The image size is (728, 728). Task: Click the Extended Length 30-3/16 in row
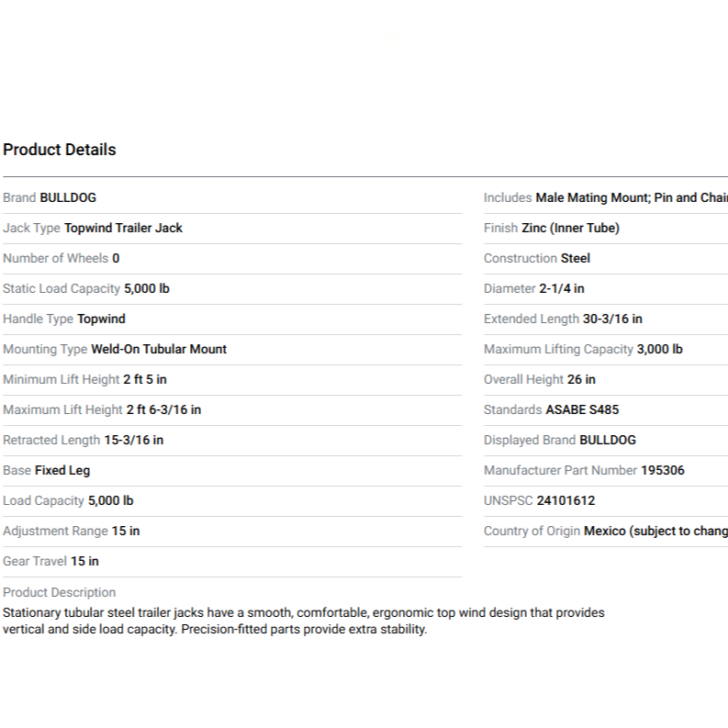[563, 319]
